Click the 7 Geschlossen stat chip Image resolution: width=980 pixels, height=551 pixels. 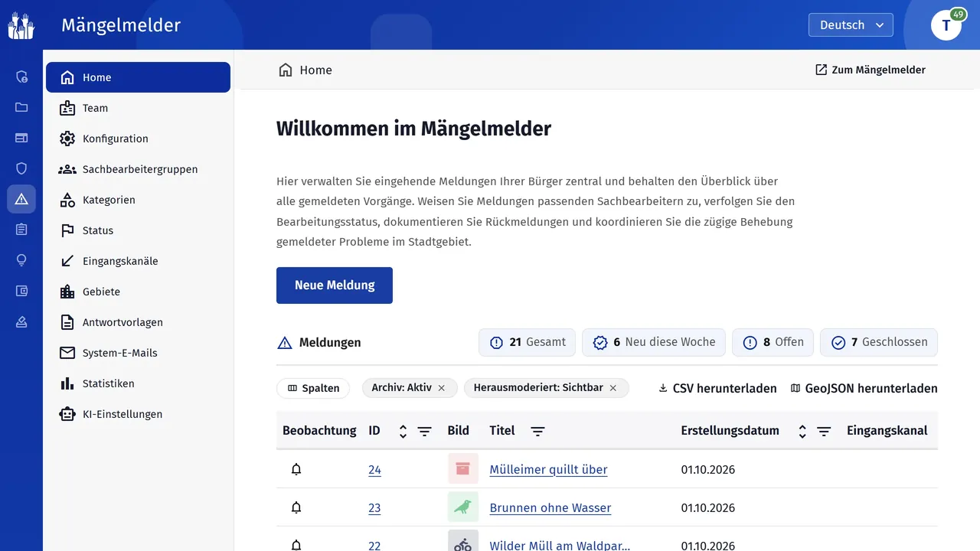879,342
